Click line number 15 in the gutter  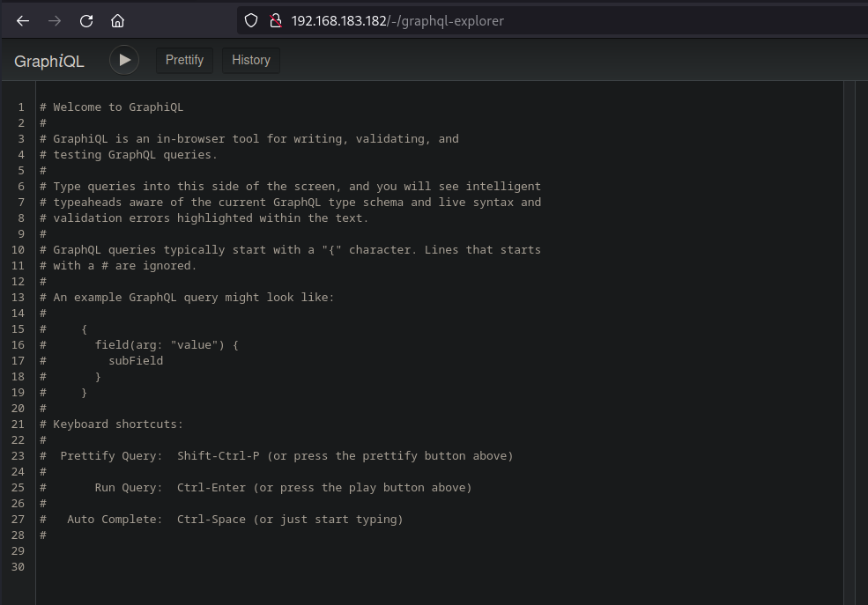(19, 329)
